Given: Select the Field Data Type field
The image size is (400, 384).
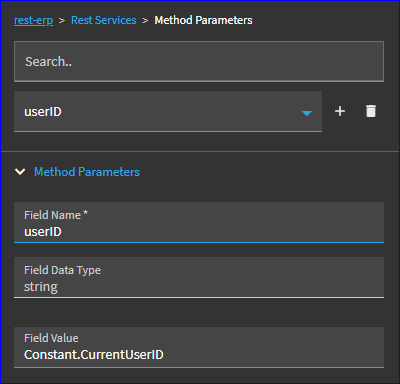Looking at the screenshot, I should click(199, 277).
